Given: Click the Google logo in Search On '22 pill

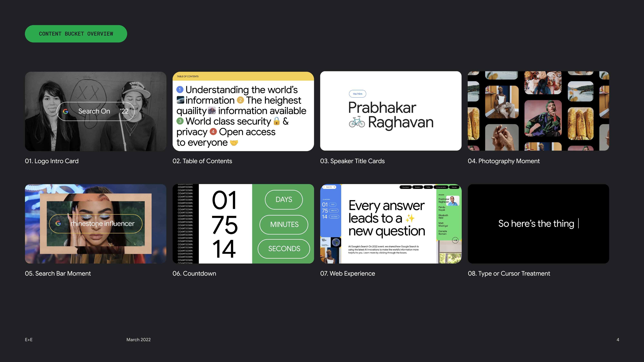Looking at the screenshot, I should pyautogui.click(x=65, y=111).
